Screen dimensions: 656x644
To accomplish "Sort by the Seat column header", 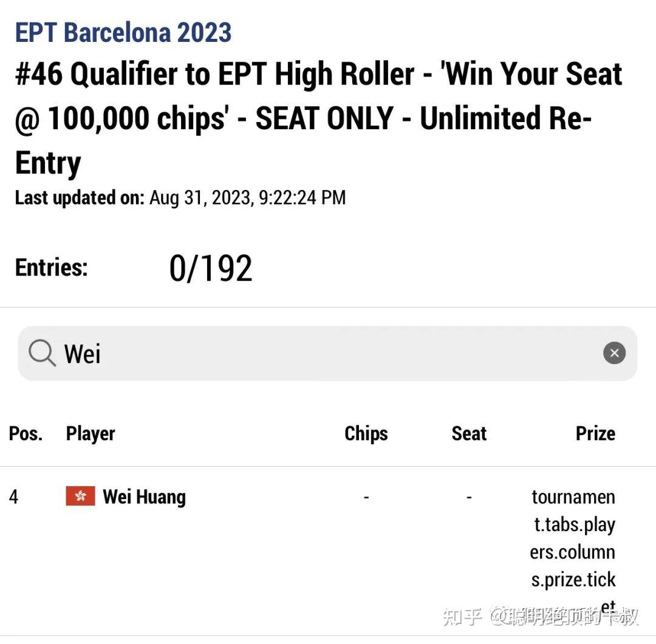I will tap(469, 433).
